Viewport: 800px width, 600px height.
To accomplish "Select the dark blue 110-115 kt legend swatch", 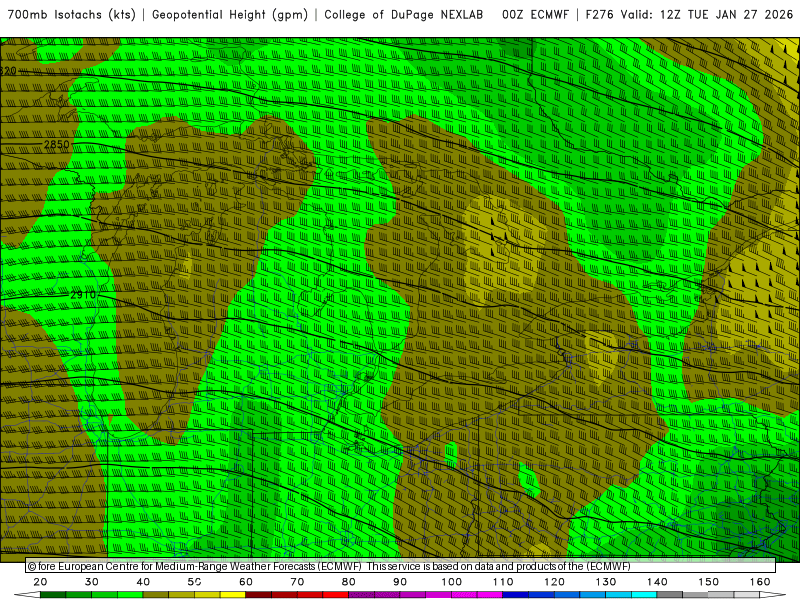I will coord(516,595).
